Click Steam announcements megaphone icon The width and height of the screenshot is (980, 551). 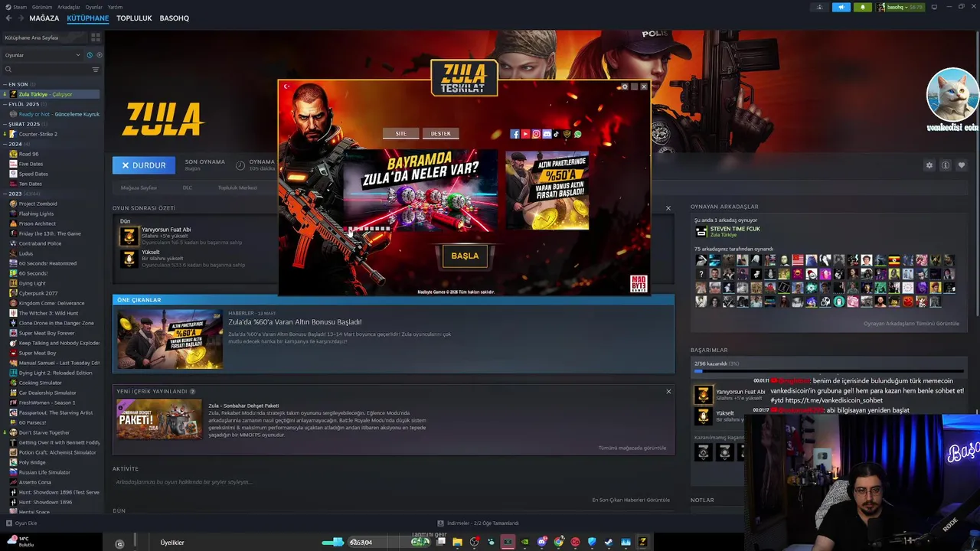[x=841, y=7]
